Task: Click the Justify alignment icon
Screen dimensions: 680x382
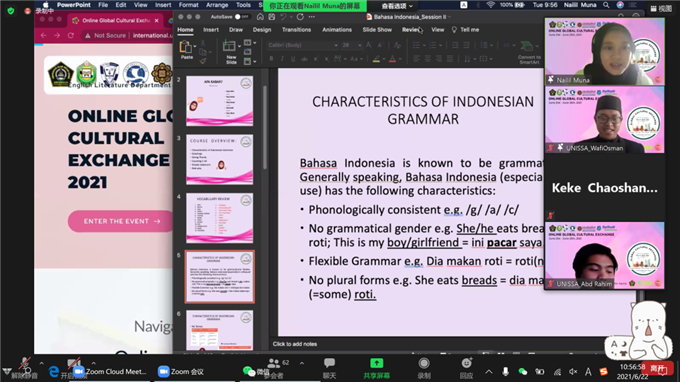Action: pos(450,59)
